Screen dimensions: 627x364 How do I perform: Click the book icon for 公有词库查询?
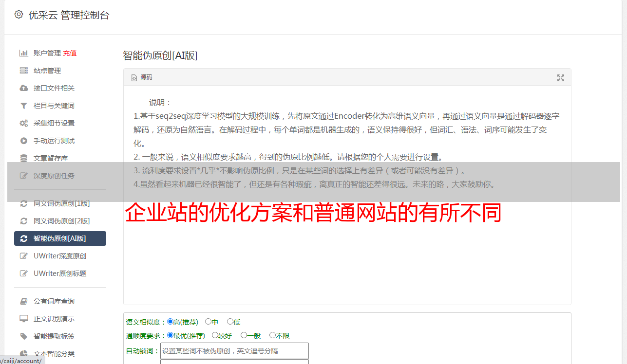point(23,301)
